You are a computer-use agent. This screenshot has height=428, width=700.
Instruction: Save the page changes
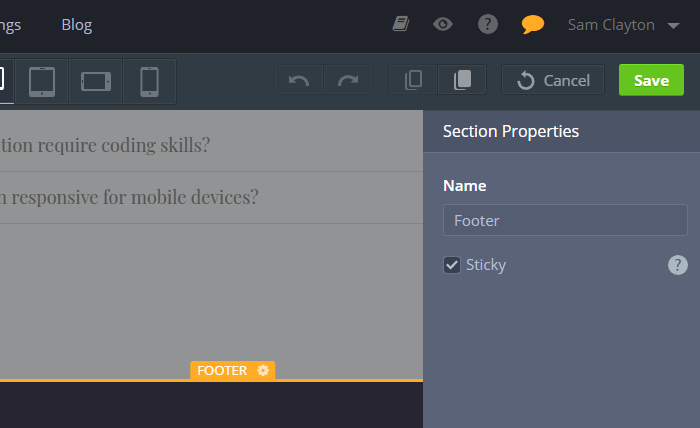pyautogui.click(x=651, y=81)
